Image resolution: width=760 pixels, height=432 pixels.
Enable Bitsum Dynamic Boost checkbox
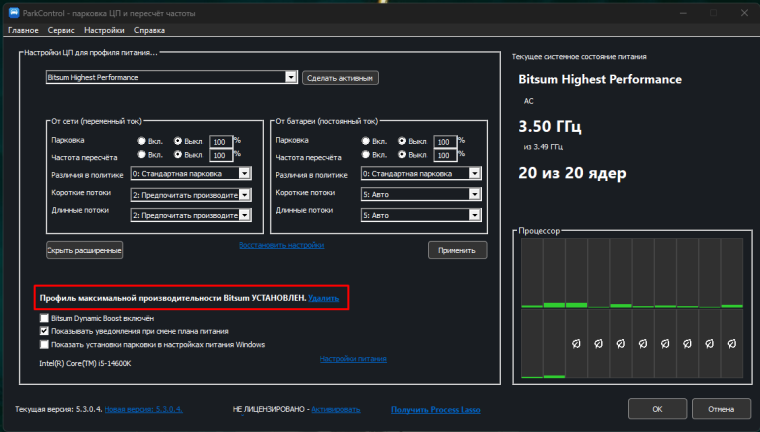[44, 318]
